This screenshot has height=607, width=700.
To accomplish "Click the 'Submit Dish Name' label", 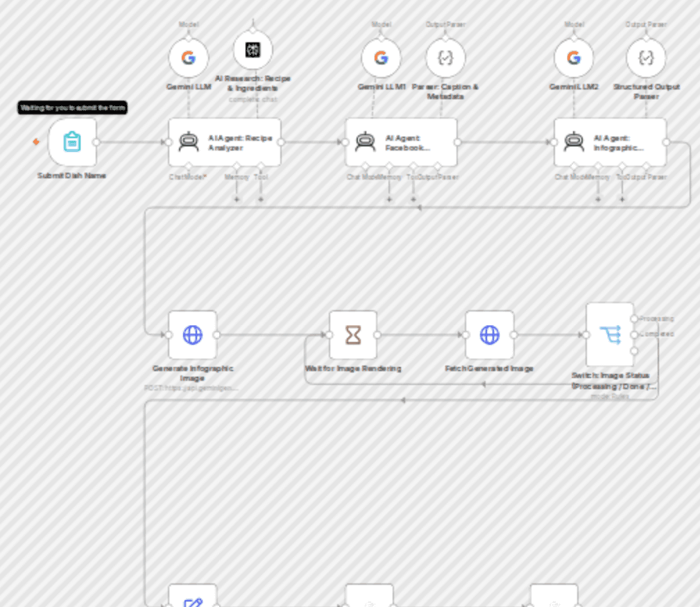I will (71, 176).
